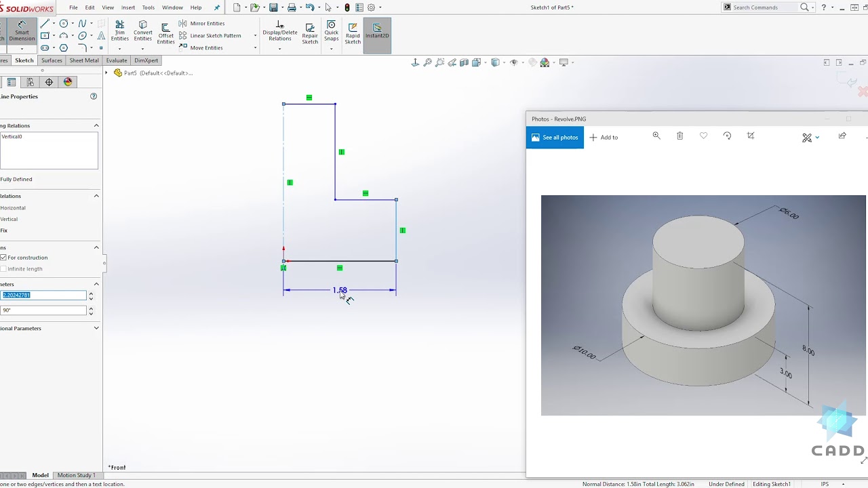
Task: Click the New document icon
Action: (237, 7)
